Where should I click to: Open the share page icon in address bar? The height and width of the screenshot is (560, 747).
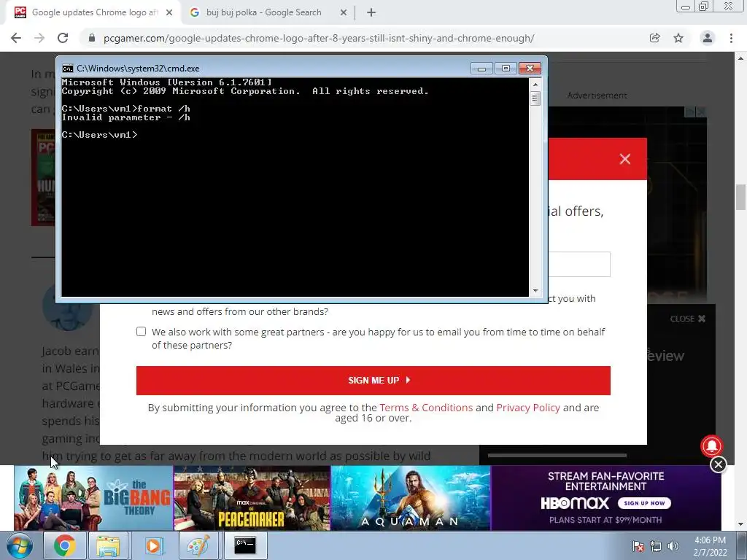[x=655, y=38]
